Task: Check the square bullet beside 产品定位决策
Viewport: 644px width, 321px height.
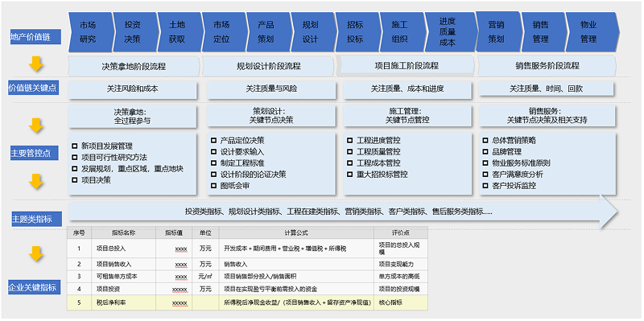Action: 213,140
